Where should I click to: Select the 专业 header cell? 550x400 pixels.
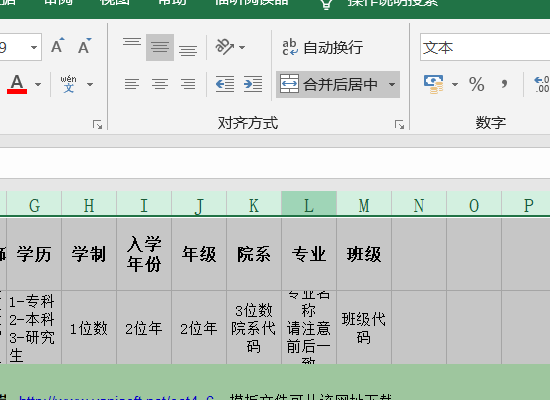coord(309,254)
